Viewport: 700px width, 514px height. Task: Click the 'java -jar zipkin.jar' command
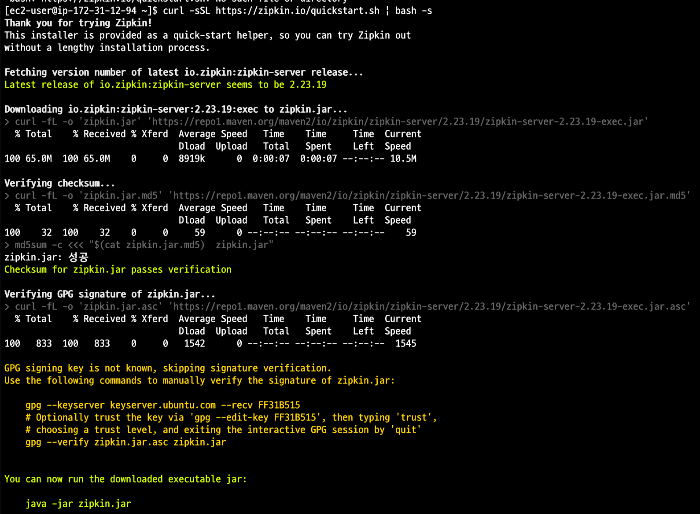coord(79,504)
